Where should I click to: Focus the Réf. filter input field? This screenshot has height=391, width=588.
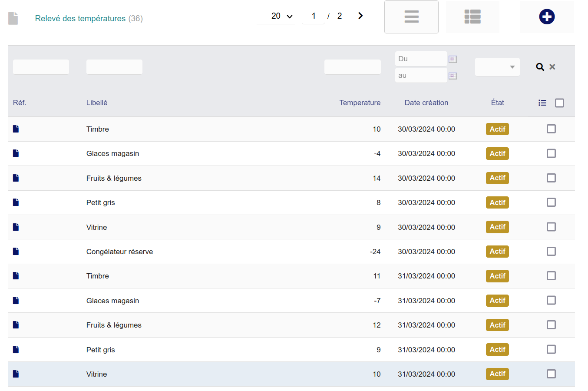pos(41,67)
